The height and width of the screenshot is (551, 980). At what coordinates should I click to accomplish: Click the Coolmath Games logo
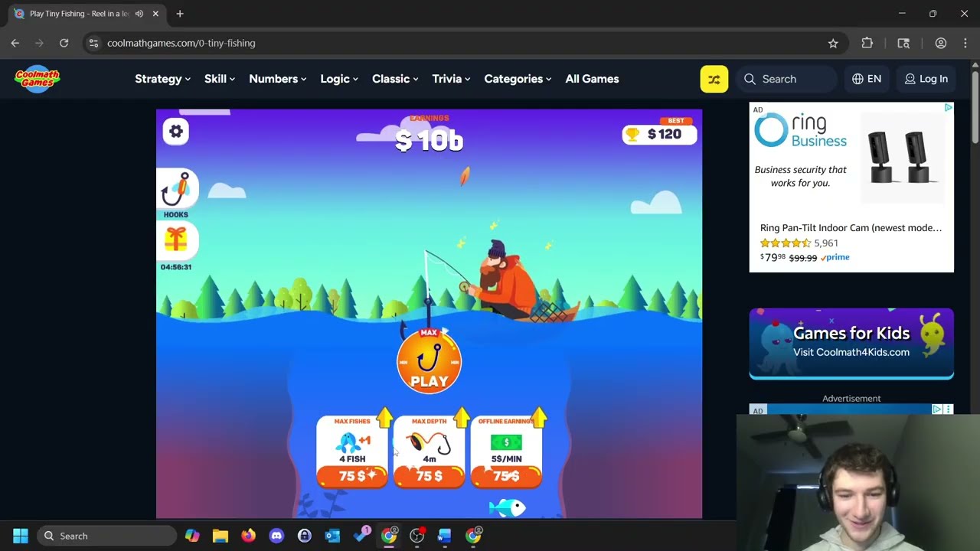pyautogui.click(x=37, y=79)
